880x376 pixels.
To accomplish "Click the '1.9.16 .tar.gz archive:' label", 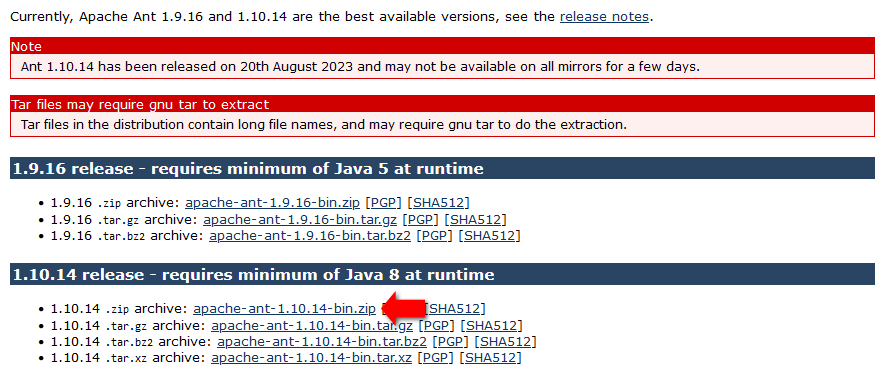I will pyautogui.click(x=125, y=219).
